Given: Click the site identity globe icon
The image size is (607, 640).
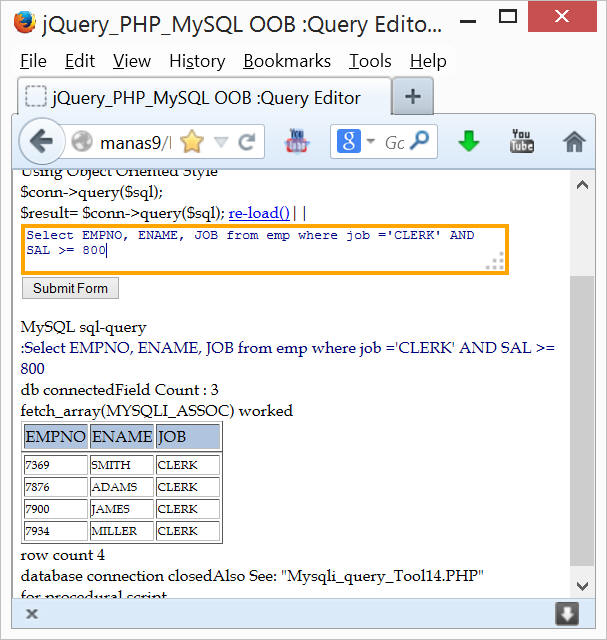Looking at the screenshot, I should (82, 142).
